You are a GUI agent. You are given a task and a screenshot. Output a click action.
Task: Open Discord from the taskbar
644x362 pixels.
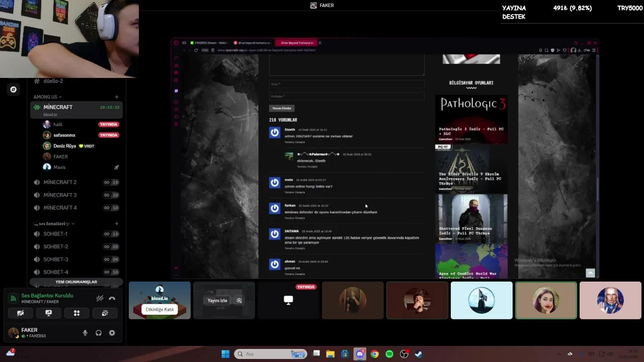(360, 354)
